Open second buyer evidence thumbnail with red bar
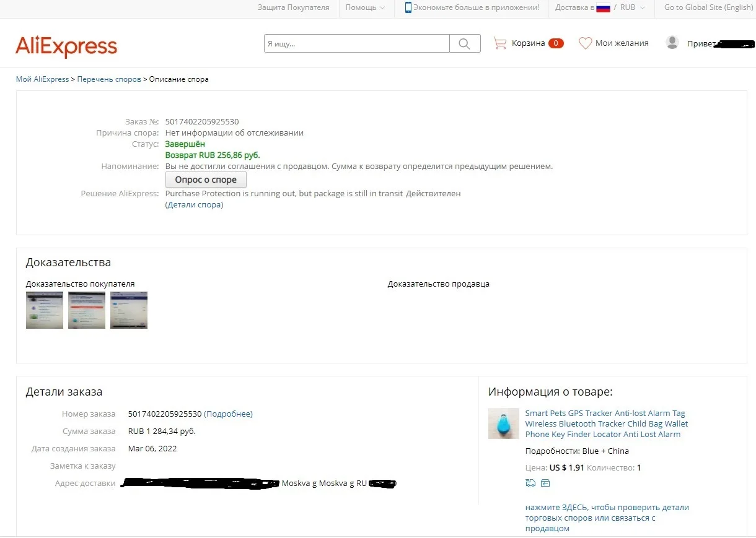The height and width of the screenshot is (538, 756). coord(87,310)
